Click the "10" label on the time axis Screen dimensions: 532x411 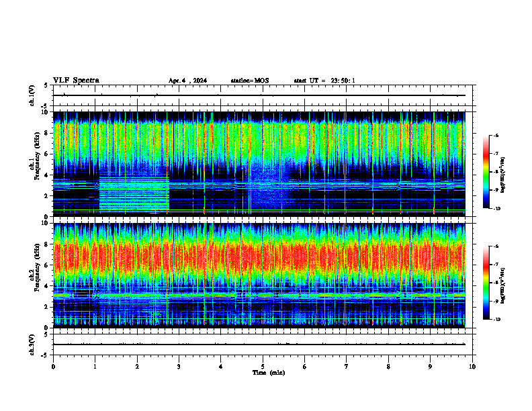(x=472, y=367)
